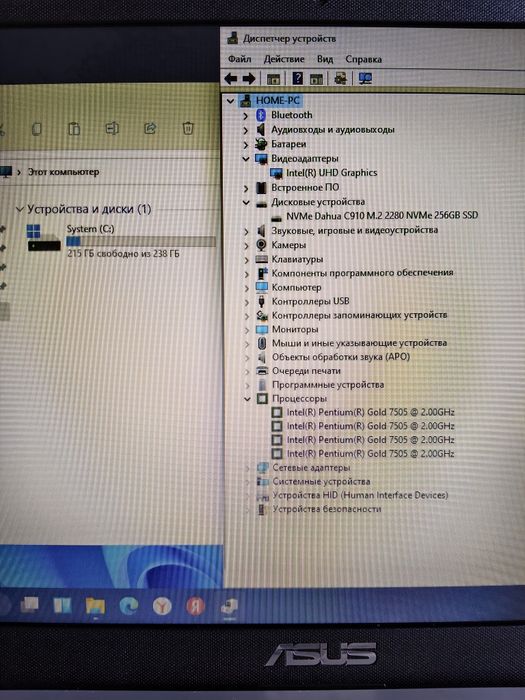Viewport: 525px width, 700px height.
Task: Open the Справка menu
Action: [363, 59]
